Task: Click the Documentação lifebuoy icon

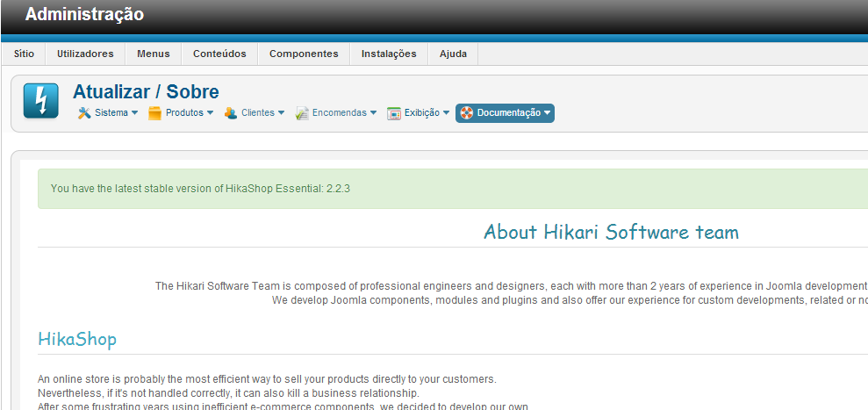Action: tap(467, 113)
